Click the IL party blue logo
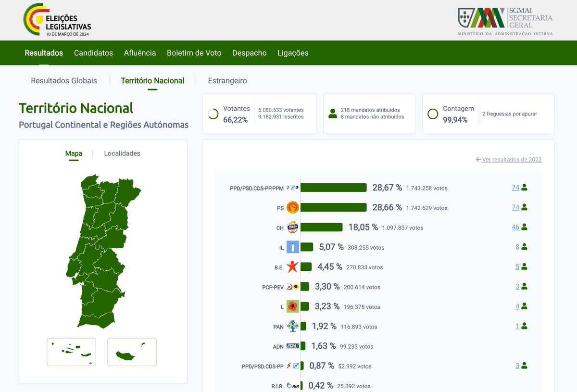577x392 pixels. coord(293,247)
